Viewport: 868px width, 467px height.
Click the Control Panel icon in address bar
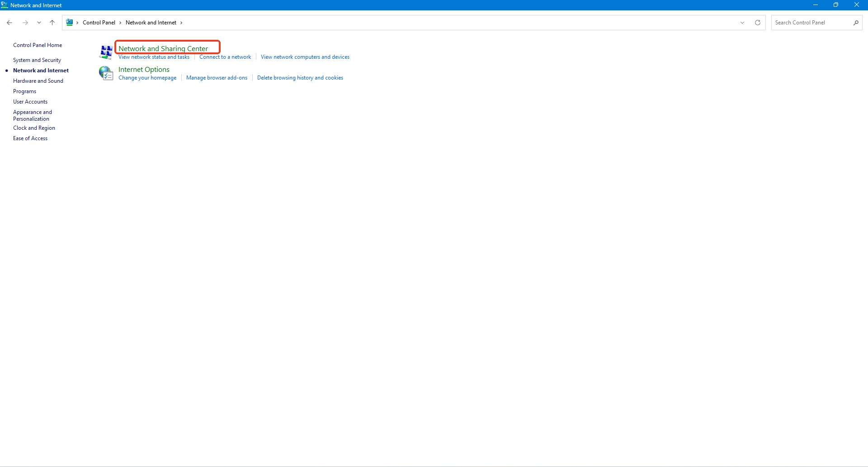[x=70, y=23]
